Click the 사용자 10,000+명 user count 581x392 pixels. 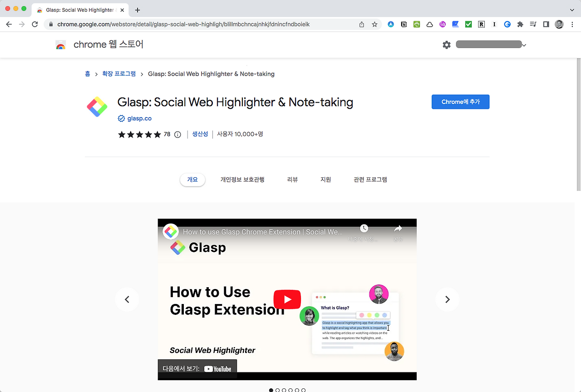(x=240, y=134)
